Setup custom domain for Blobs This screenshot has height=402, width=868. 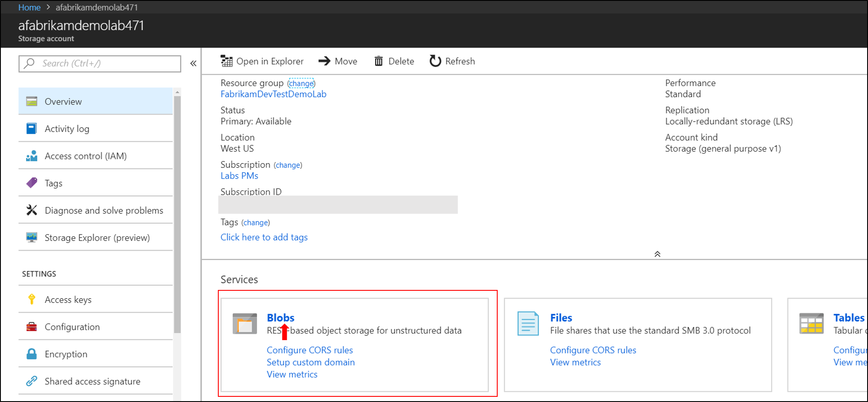pyautogui.click(x=311, y=362)
